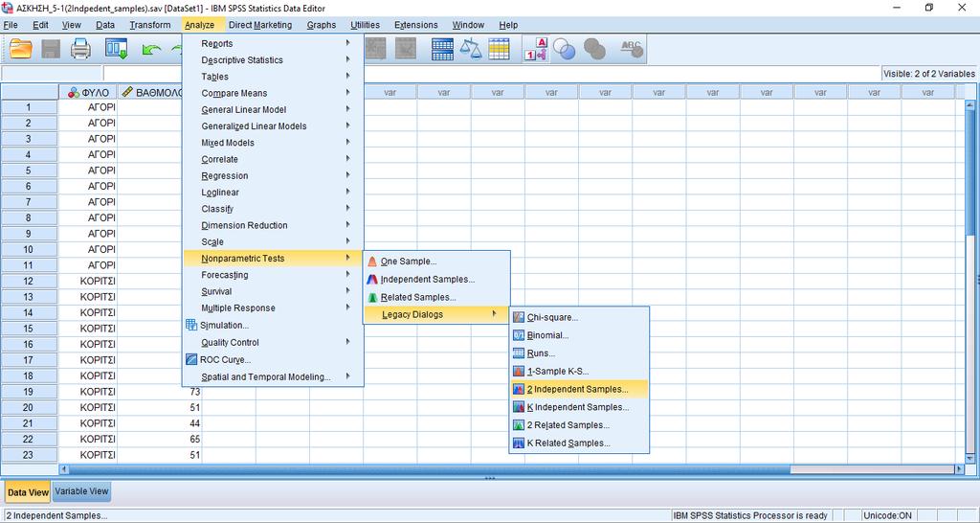Image resolution: width=980 pixels, height=523 pixels.
Task: Open the Quality Control submenu
Action: pyautogui.click(x=273, y=342)
